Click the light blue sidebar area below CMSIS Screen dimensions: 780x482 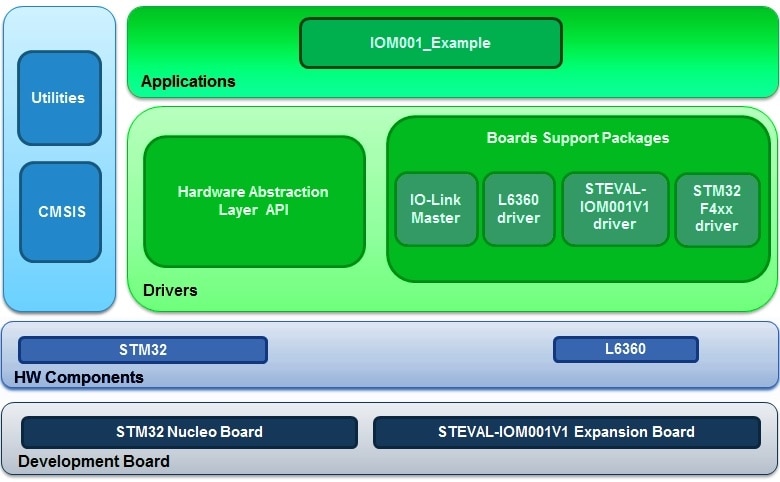(x=59, y=286)
